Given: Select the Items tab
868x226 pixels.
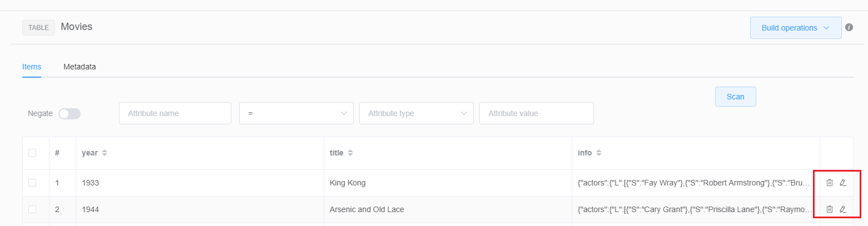Looking at the screenshot, I should pyautogui.click(x=32, y=67).
